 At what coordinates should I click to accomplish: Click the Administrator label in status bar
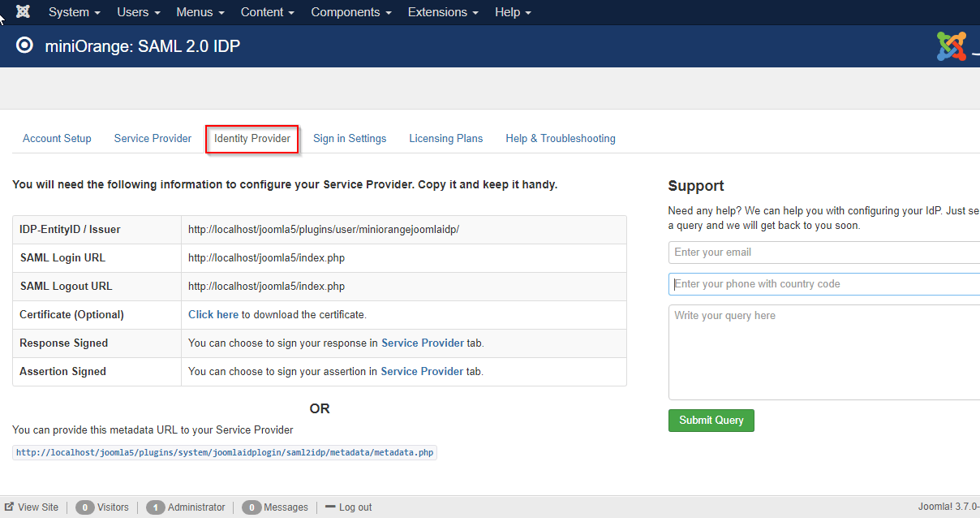(196, 507)
